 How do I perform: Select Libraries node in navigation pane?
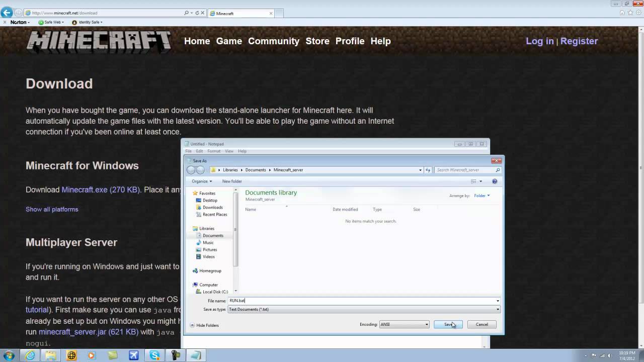pos(206,228)
